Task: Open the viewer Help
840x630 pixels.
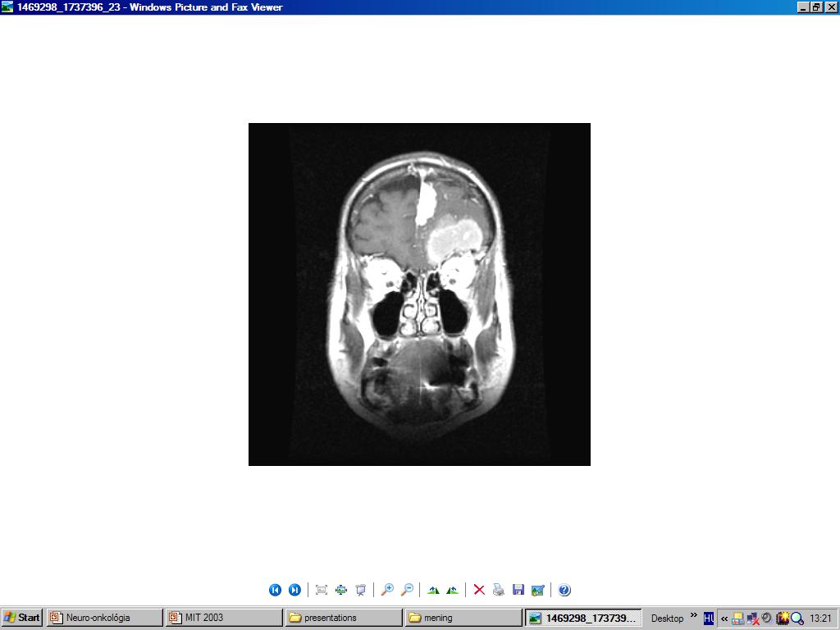Action: [x=564, y=590]
